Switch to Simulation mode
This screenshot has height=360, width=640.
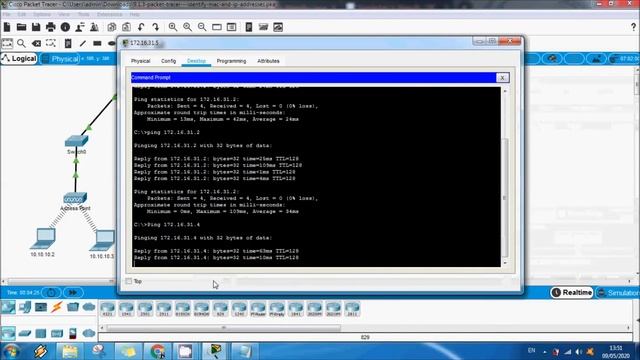coord(618,293)
